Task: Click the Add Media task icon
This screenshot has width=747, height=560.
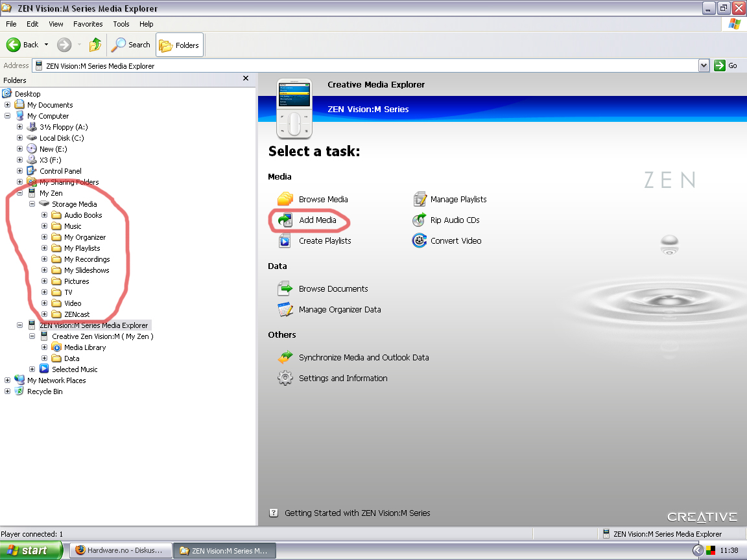Action: point(285,220)
